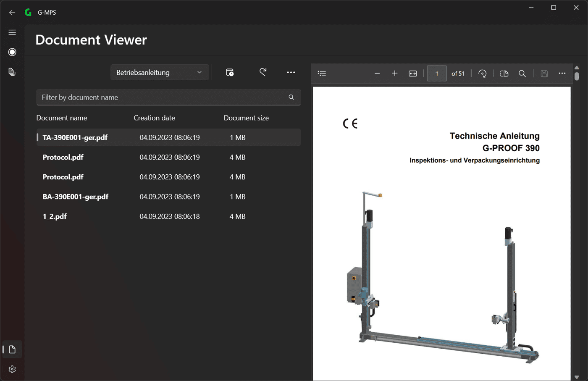
Task: Open the PDF table of contents icon
Action: [x=322, y=74]
